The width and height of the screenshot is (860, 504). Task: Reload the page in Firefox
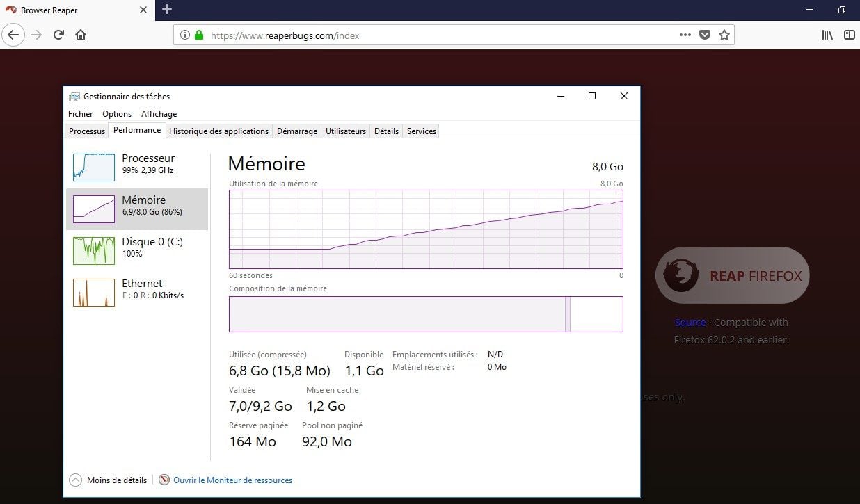(x=58, y=35)
